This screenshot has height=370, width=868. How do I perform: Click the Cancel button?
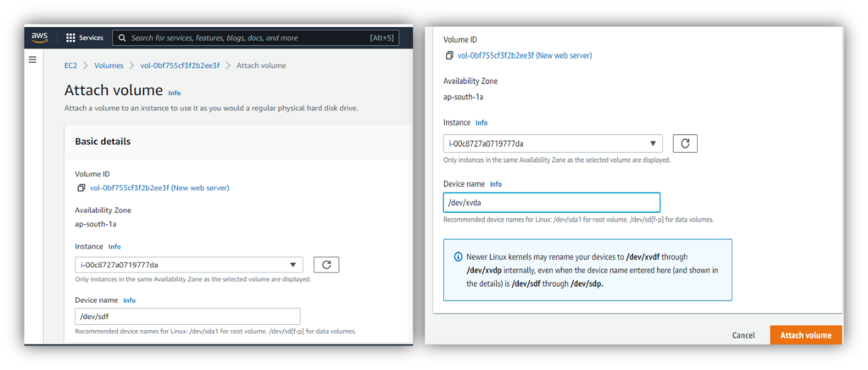(x=743, y=335)
